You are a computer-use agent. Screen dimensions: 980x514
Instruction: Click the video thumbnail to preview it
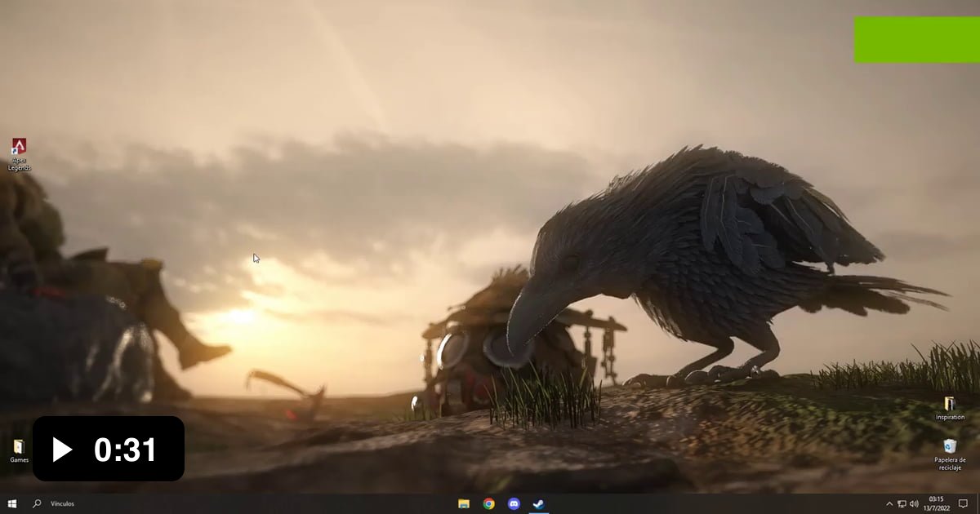tap(490, 245)
